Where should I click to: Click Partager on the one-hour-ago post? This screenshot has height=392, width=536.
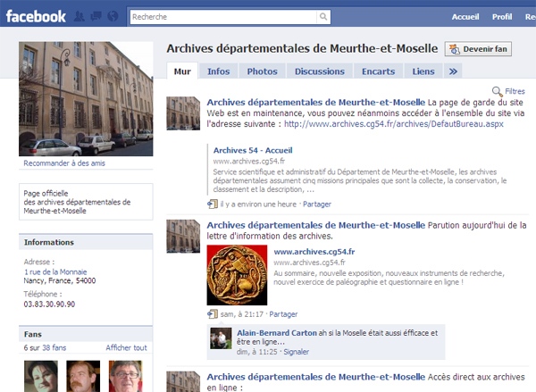pyautogui.click(x=317, y=204)
